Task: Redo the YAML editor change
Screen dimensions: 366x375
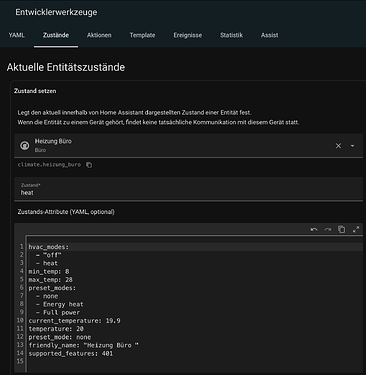Action: [x=328, y=229]
